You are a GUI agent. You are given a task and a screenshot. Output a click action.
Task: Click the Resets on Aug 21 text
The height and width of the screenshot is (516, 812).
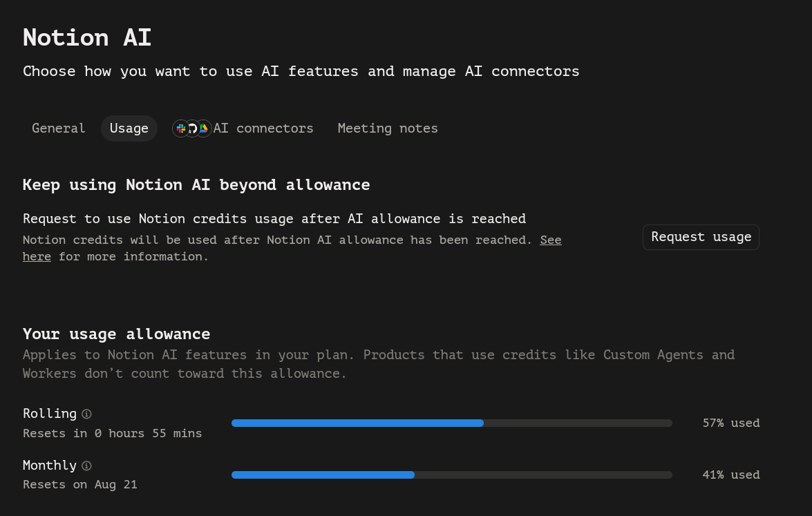pos(79,484)
